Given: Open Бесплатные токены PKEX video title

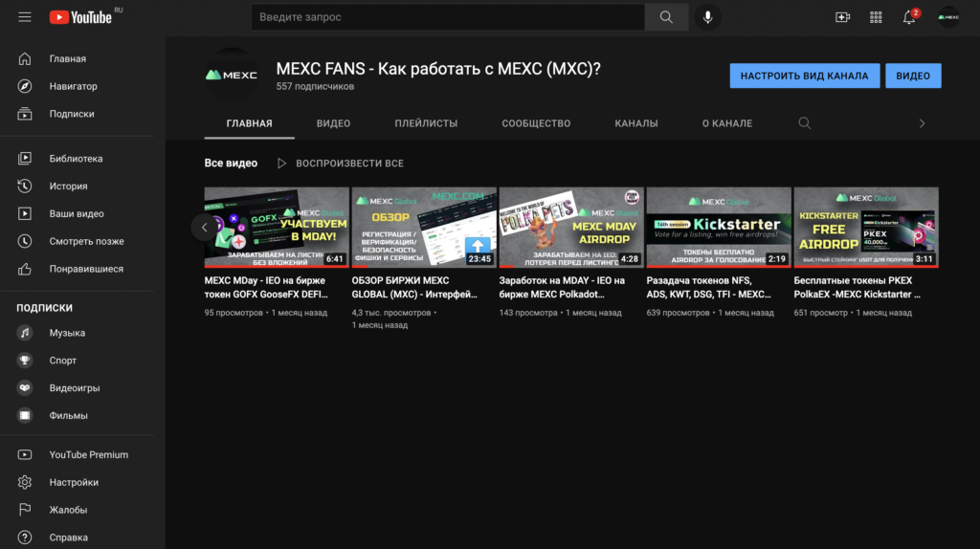Looking at the screenshot, I should [x=857, y=287].
